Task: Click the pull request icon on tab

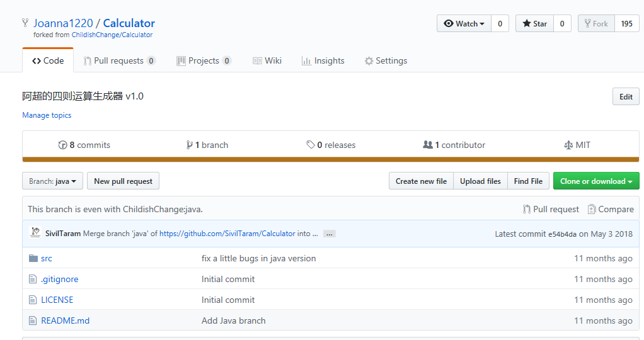Action: [x=87, y=61]
